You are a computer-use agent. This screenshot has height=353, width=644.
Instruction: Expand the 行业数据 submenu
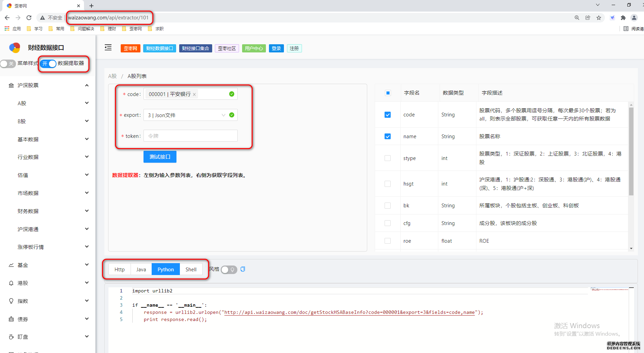click(48, 157)
